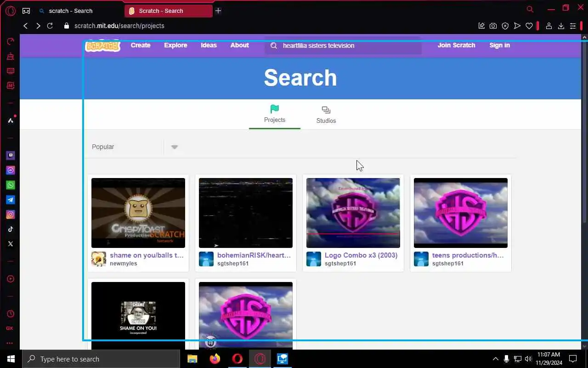Click the address bar URL

(119, 26)
